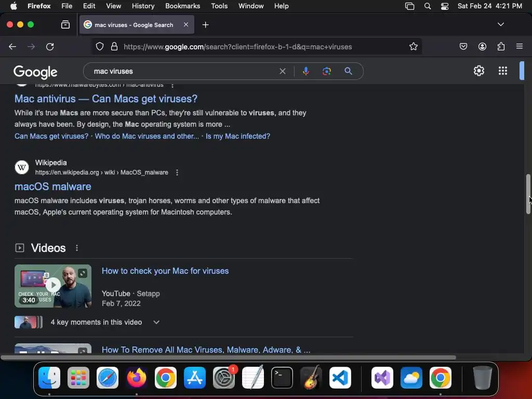Click the key moments preview thumbnail
The image size is (532, 399).
[x=29, y=322]
